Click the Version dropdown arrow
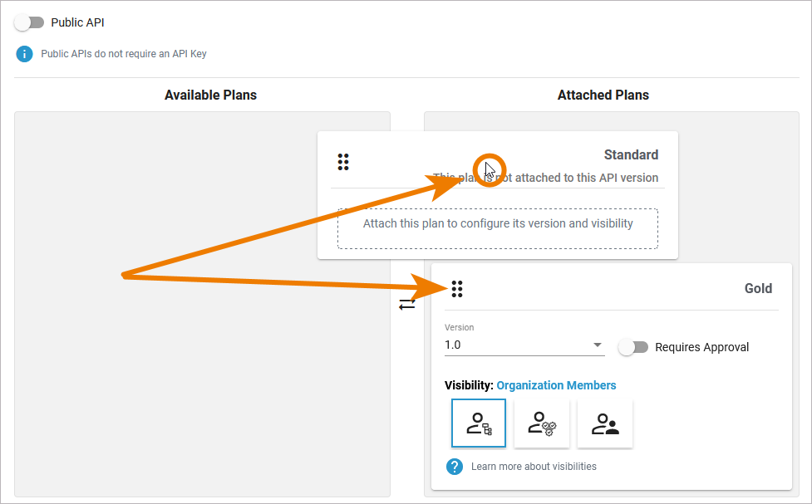The height and width of the screenshot is (504, 812). pyautogui.click(x=597, y=345)
